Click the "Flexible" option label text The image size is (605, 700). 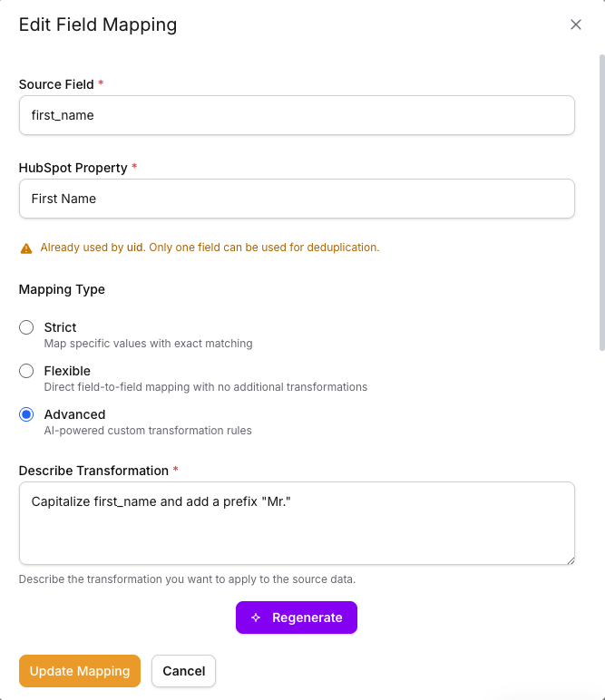67,371
